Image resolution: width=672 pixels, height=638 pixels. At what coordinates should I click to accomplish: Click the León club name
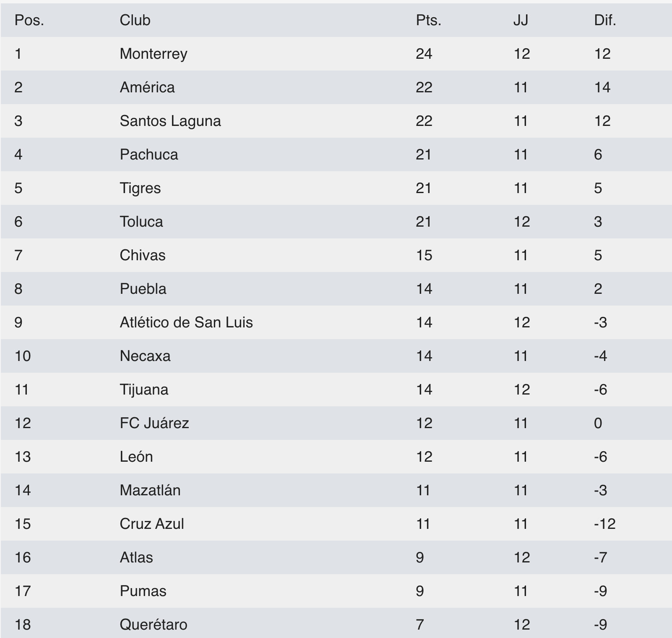click(x=136, y=457)
